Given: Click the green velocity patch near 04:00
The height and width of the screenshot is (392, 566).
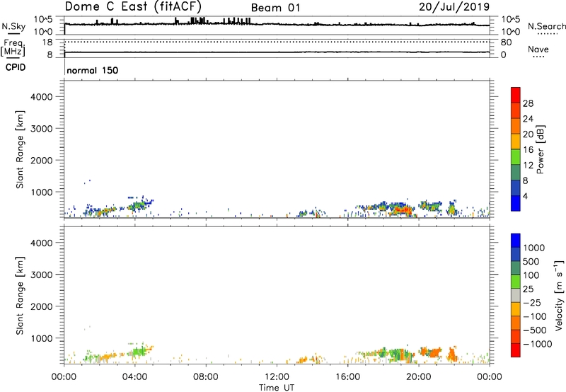Looking at the screenshot, I should pos(138,352).
